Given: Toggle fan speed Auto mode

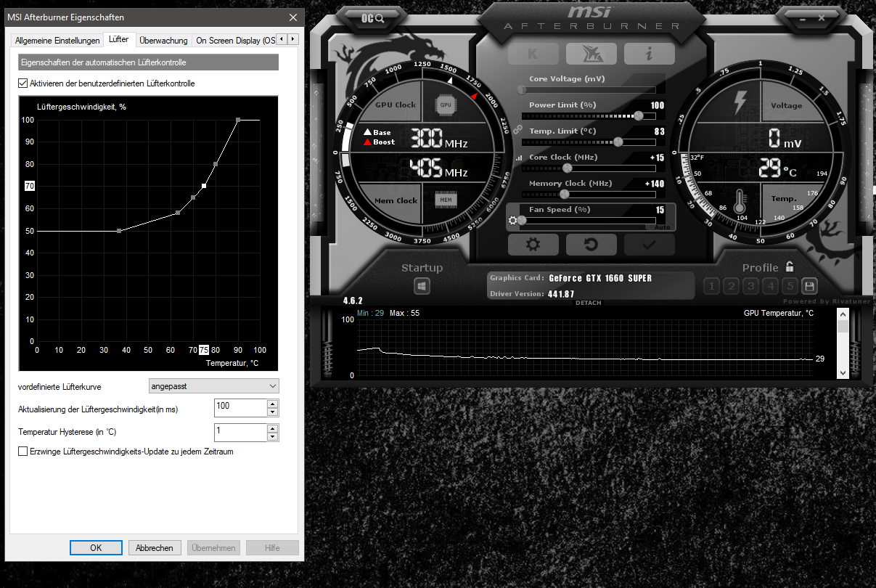Looking at the screenshot, I should [661, 227].
